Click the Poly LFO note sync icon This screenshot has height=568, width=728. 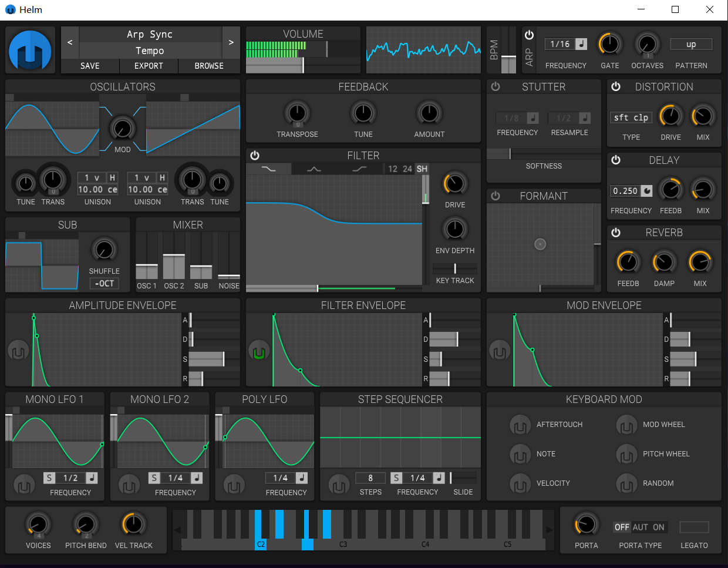coord(302,478)
